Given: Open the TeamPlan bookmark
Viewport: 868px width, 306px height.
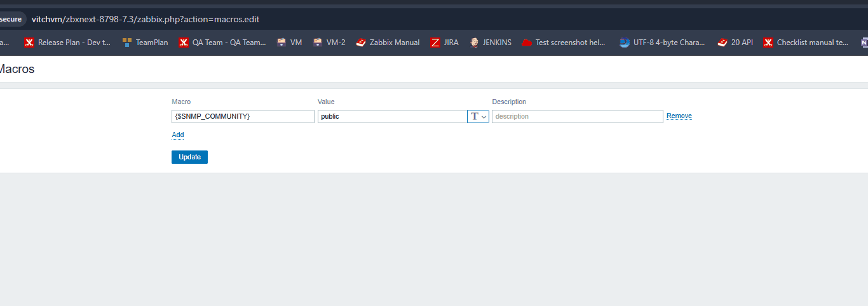Looking at the screenshot, I should 146,43.
